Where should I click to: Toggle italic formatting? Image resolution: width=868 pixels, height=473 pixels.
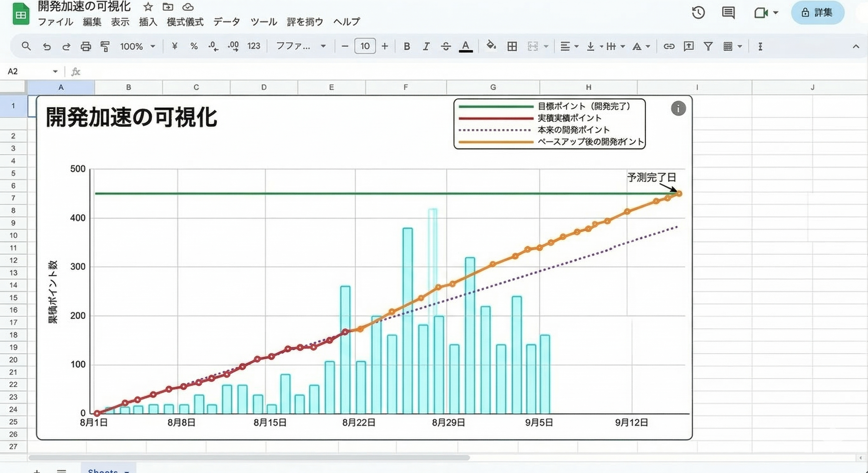(426, 46)
